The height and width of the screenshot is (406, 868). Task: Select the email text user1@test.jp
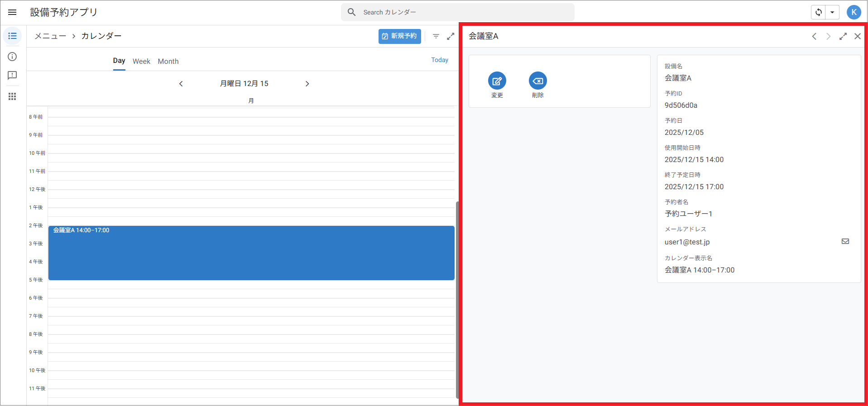pyautogui.click(x=687, y=242)
